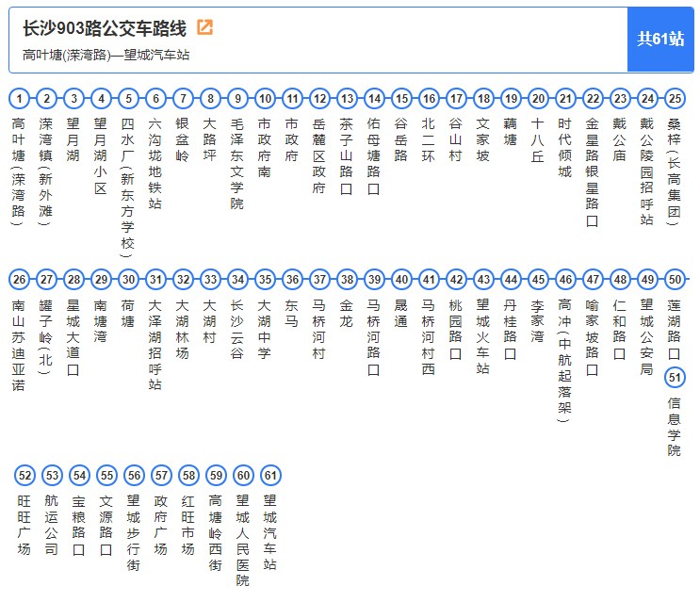This screenshot has width=700, height=602.
Task: Open the 毛泽东文学院 station link
Action: (x=237, y=163)
